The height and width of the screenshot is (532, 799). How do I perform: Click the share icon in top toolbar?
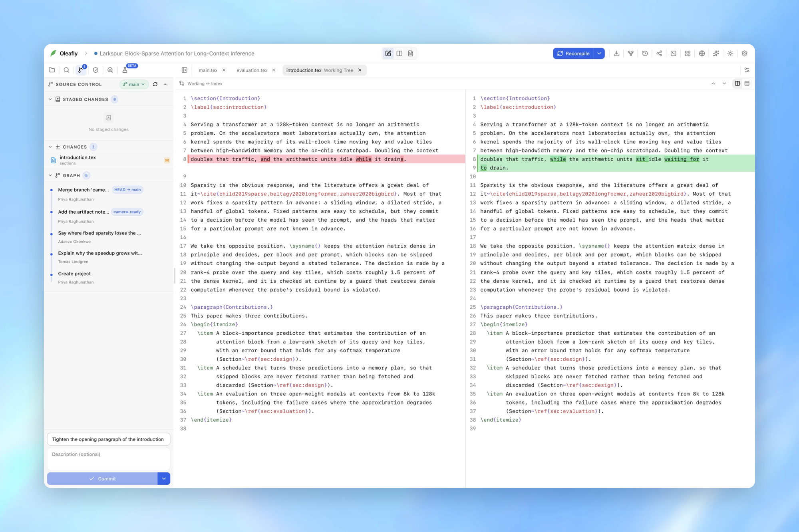pos(659,54)
